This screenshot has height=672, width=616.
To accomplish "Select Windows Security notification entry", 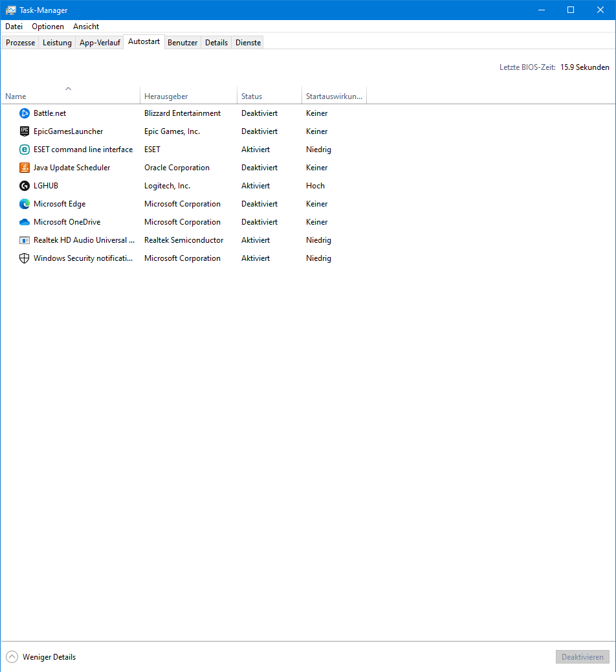I will coord(83,258).
